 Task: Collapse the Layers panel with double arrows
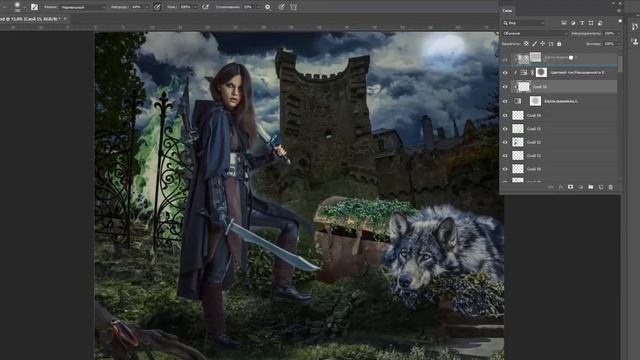coord(613,3)
